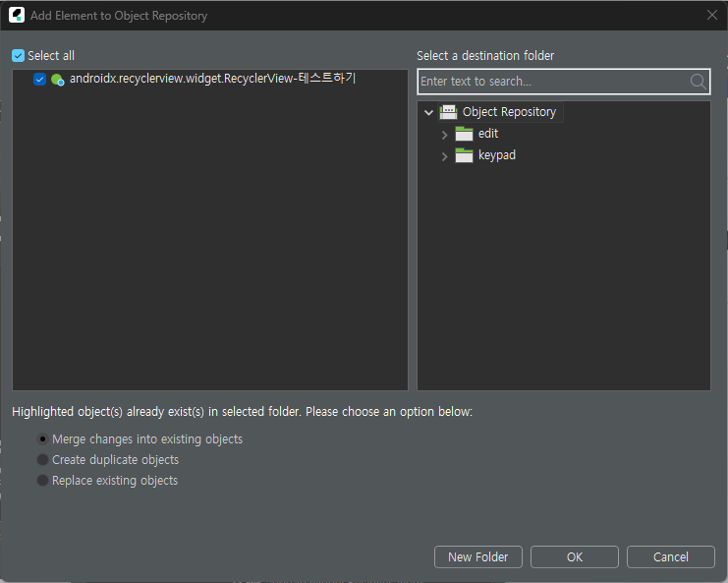Screen dimensions: 728x583
Task: Select the androidx.recyclerview.widget.RecyclerView-테스트하기 row text
Action: (x=212, y=78)
